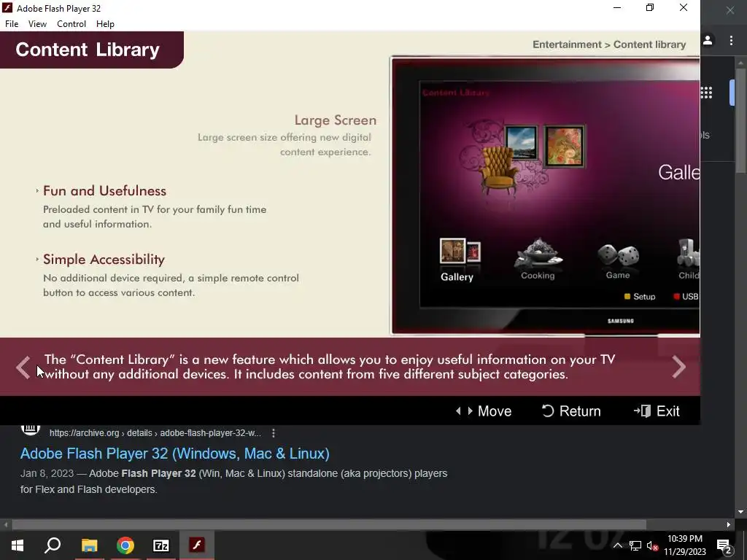747x560 pixels.
Task: Click Fun and Usefulness heading
Action: (x=104, y=190)
